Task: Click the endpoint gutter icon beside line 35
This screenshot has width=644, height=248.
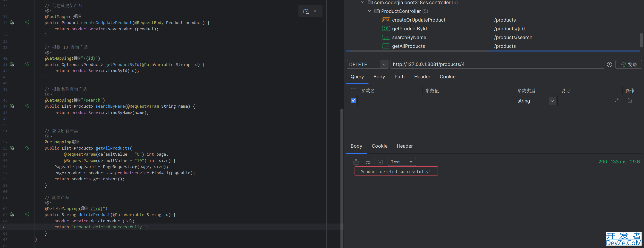Action: 12,23
